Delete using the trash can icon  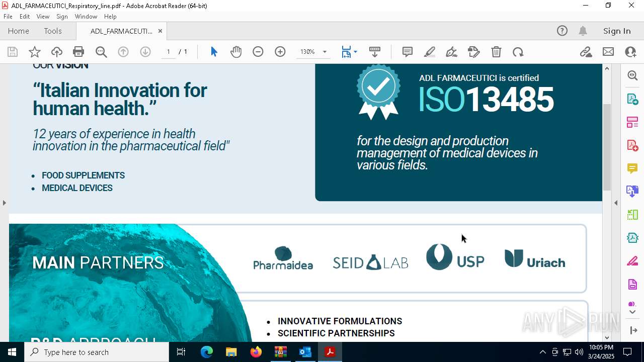tap(496, 52)
